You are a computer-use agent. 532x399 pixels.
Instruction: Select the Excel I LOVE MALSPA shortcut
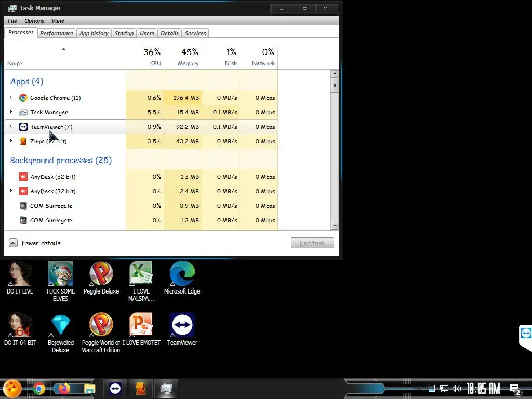pyautogui.click(x=141, y=281)
